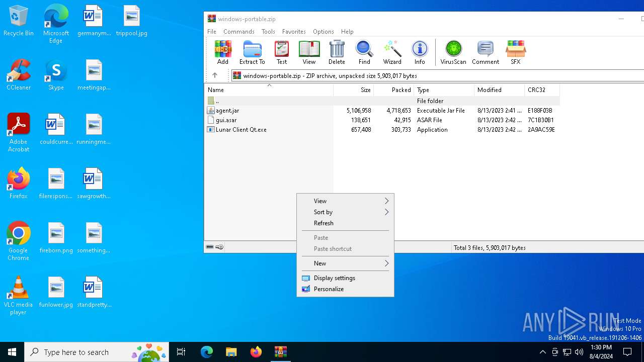
Task: Sort by the Modified column header
Action: point(499,89)
